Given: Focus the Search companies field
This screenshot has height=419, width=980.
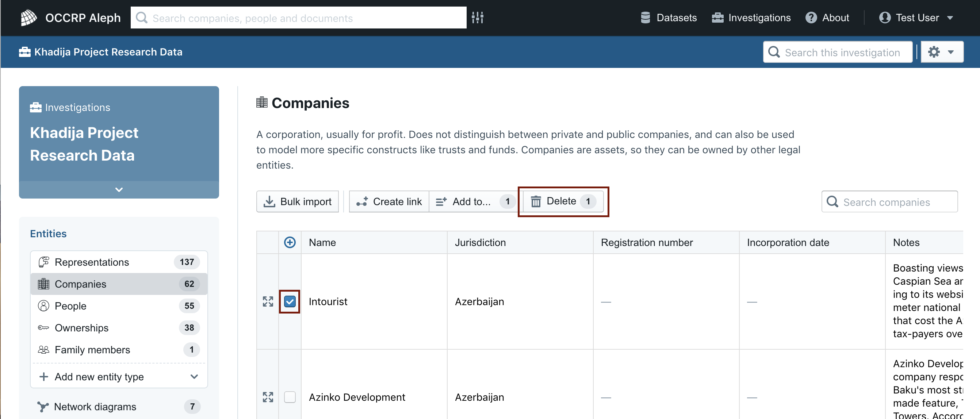Looking at the screenshot, I should (889, 201).
